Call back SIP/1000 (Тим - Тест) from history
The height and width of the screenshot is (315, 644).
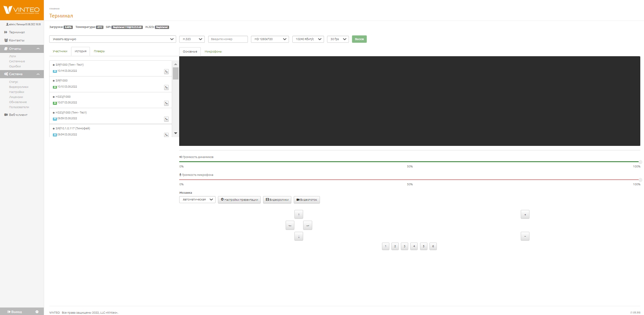[x=166, y=71]
